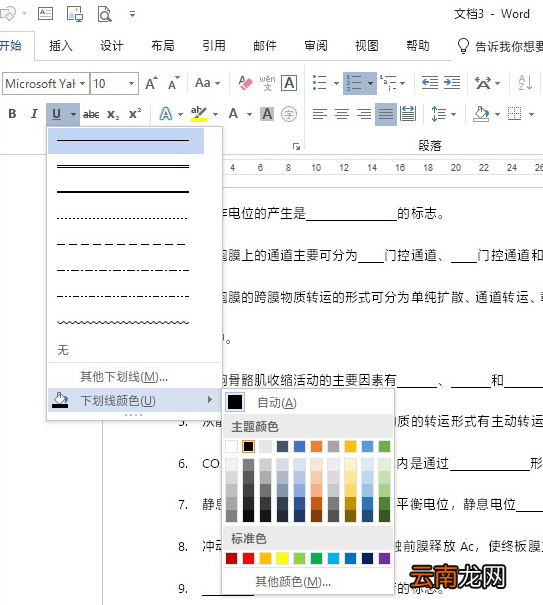The height and width of the screenshot is (605, 543).
Task: Customize Quick Access Toolbar dropdown
Action: [x=132, y=14]
